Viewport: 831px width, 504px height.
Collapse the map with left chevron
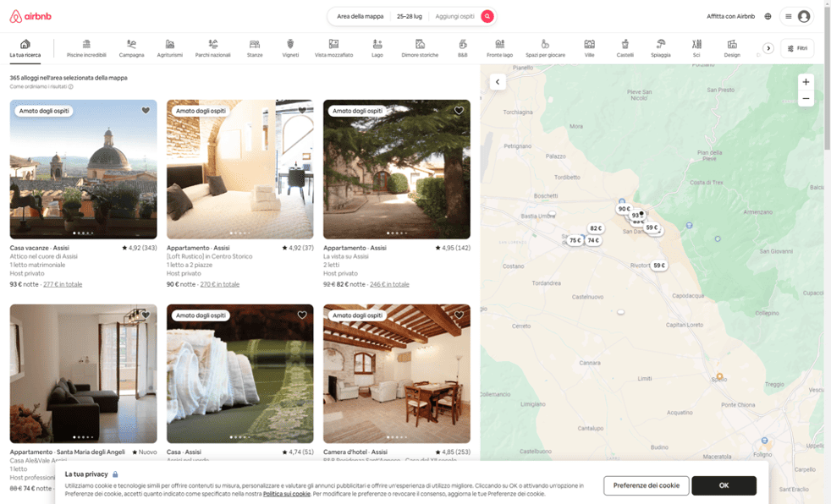(498, 82)
